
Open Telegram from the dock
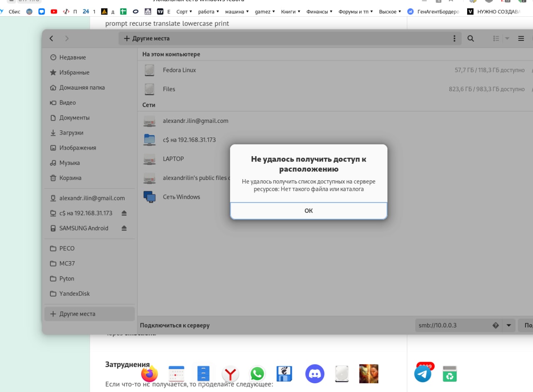tap(423, 374)
